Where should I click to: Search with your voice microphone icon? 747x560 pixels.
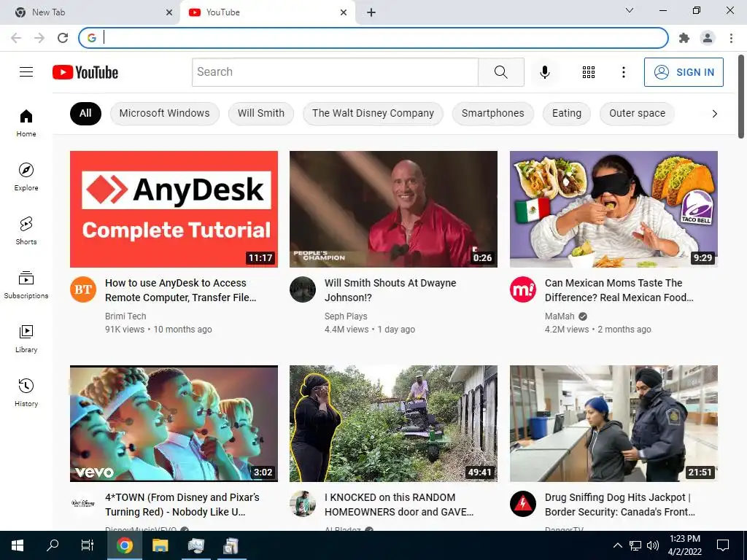point(544,72)
